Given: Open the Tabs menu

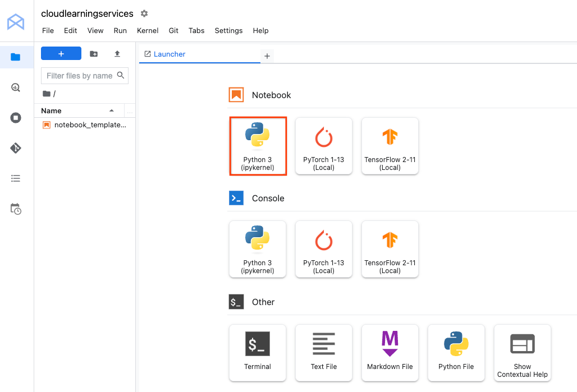Looking at the screenshot, I should pos(196,30).
